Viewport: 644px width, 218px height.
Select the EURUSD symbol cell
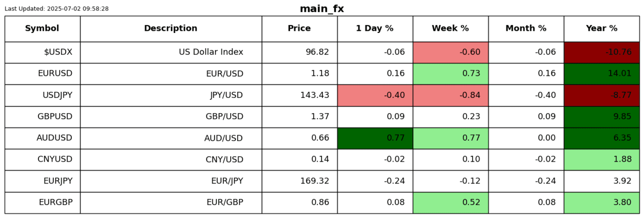click(42, 74)
